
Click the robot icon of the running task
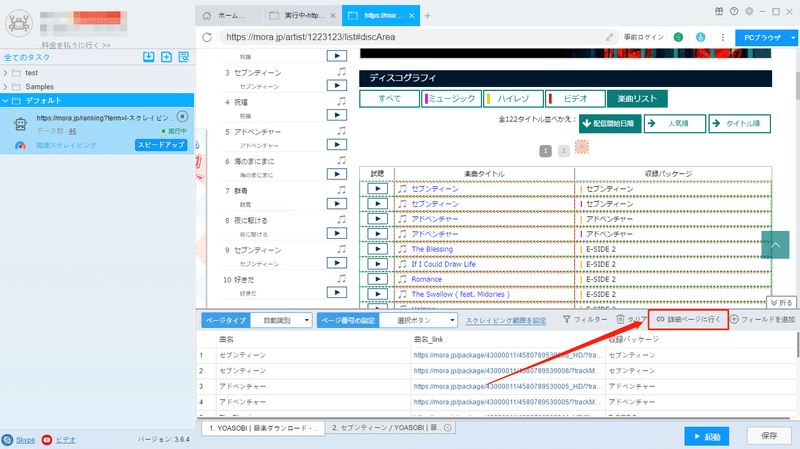20,124
